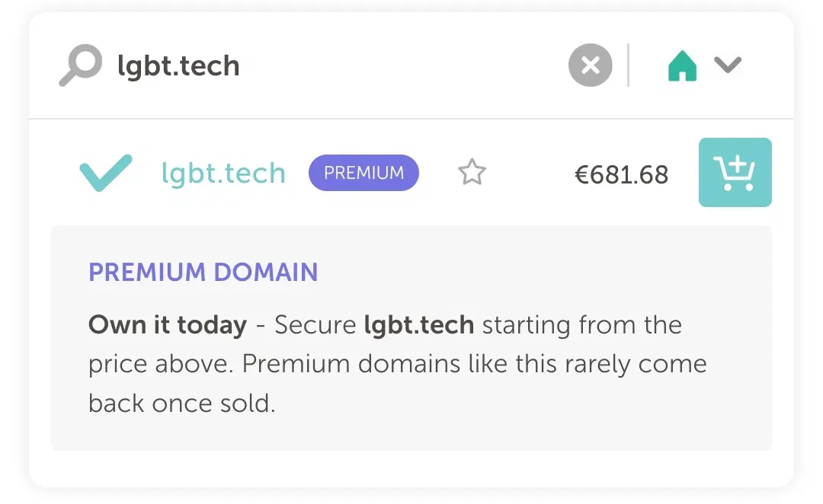Click 'Premium domains like this rarely come' text
Image resolution: width=823 pixels, height=504 pixels.
click(x=475, y=364)
